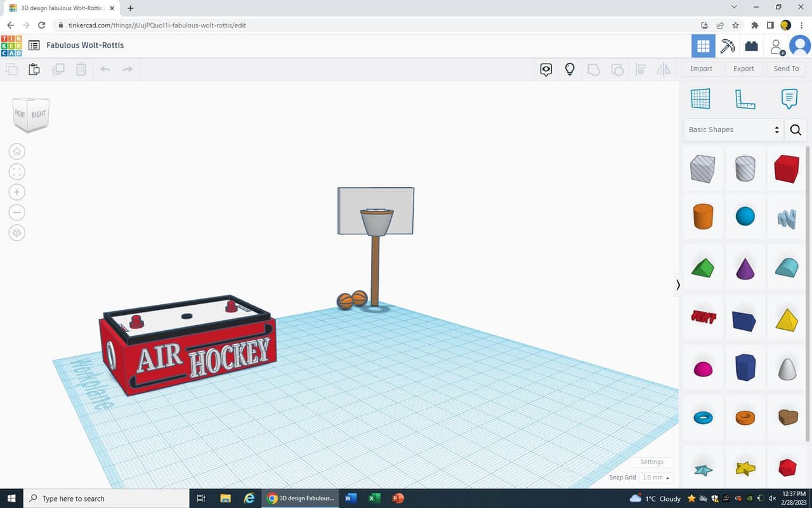Viewport: 812px width, 508px height.
Task: Click the Duplicate and repeat icon
Action: coord(58,69)
